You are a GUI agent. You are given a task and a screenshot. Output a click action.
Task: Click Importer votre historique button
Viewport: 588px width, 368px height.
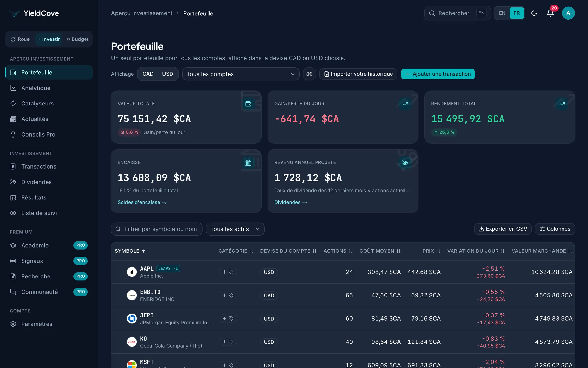click(x=358, y=74)
